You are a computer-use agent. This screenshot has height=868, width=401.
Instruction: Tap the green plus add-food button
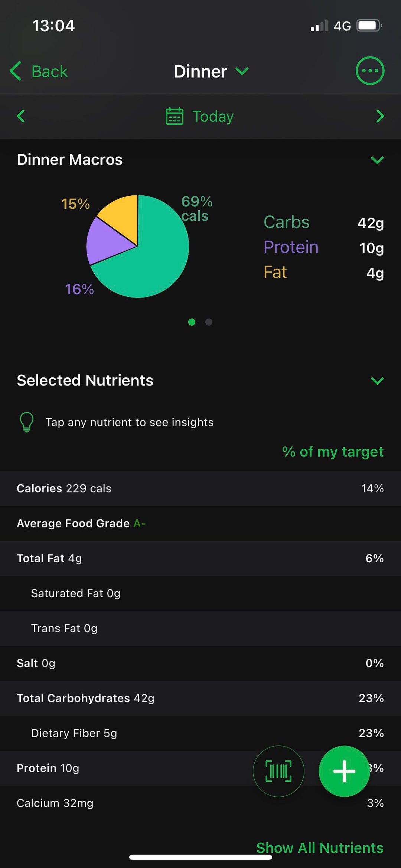(344, 771)
